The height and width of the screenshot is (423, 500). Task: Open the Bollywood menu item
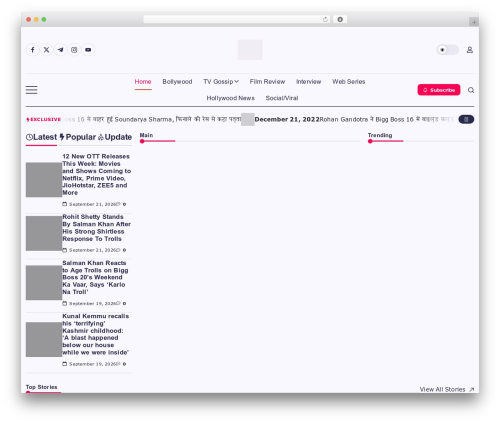177,82
